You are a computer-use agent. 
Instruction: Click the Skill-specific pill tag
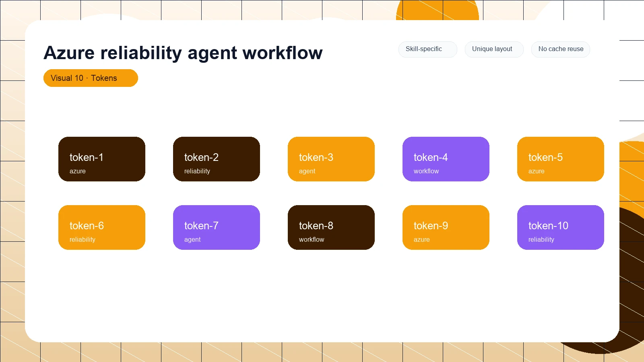tap(427, 49)
